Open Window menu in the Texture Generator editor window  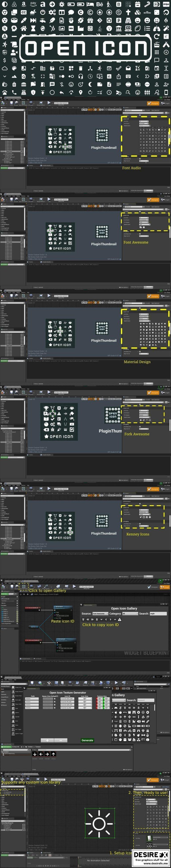click(10, 680)
